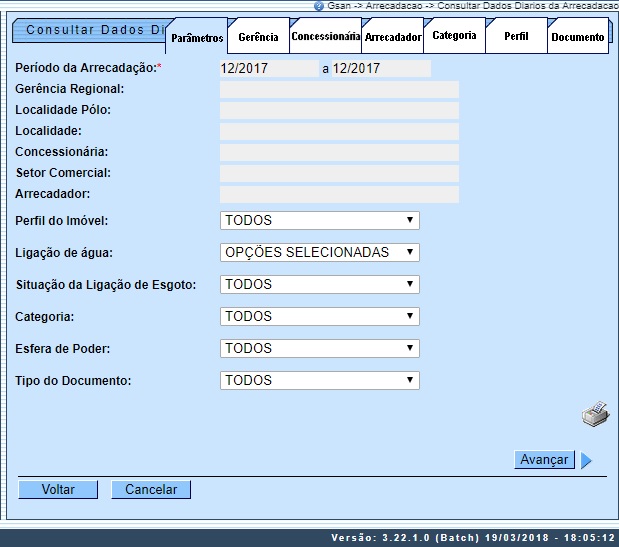Click the start period field showing 12/2017
The image size is (619, 547).
267,69
